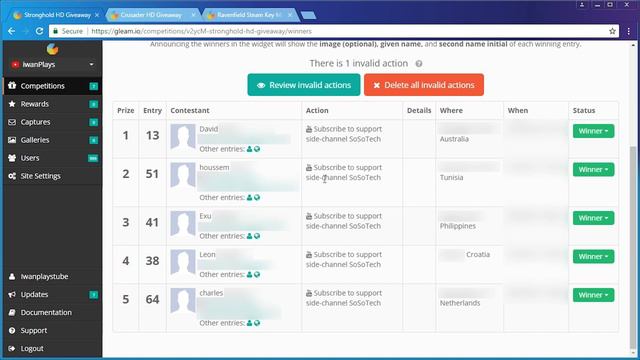Switch to the Stronghold HD Giveaway tab
This screenshot has width=640, height=360.
click(56, 15)
